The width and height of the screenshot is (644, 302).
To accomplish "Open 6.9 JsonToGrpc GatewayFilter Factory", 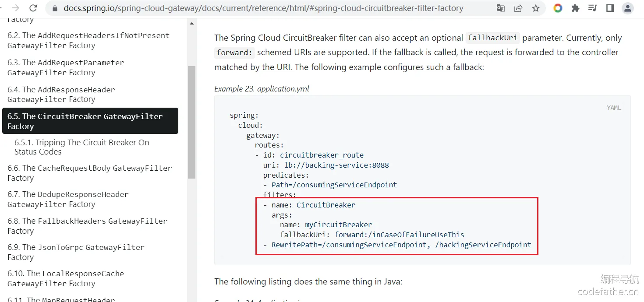I will [76, 252].
